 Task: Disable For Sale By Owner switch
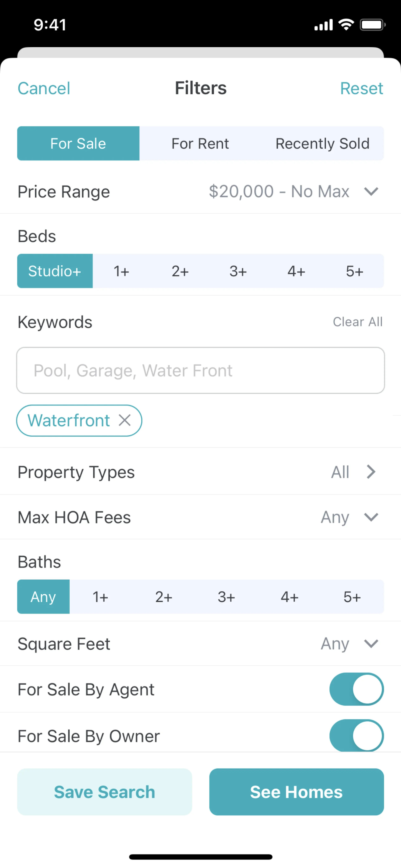coord(357,736)
